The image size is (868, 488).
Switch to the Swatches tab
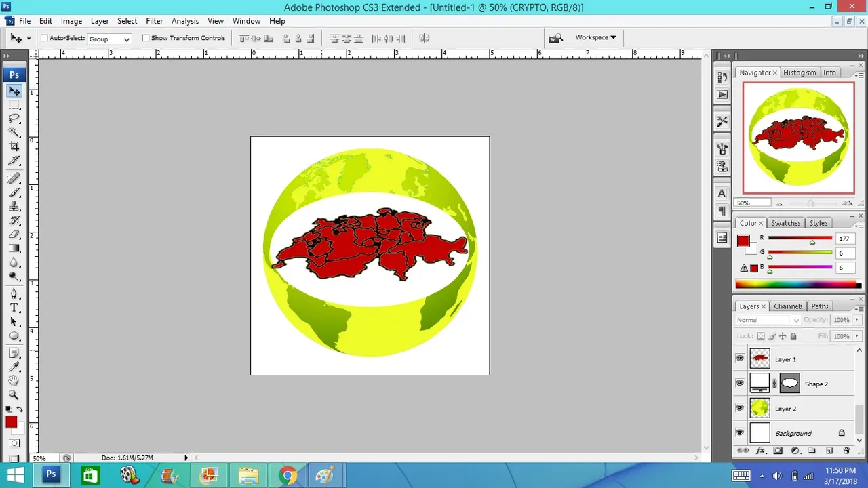(786, 223)
